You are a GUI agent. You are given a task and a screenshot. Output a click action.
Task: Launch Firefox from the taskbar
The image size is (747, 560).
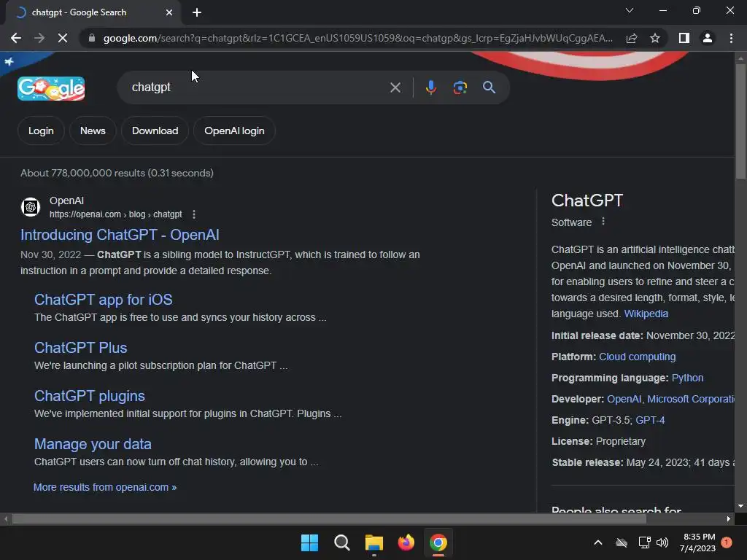pyautogui.click(x=406, y=542)
